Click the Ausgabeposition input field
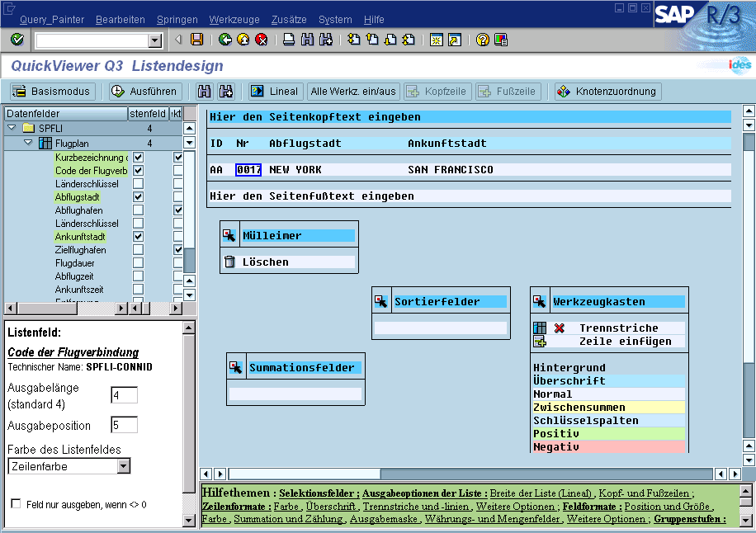Image resolution: width=756 pixels, height=533 pixels. point(124,425)
